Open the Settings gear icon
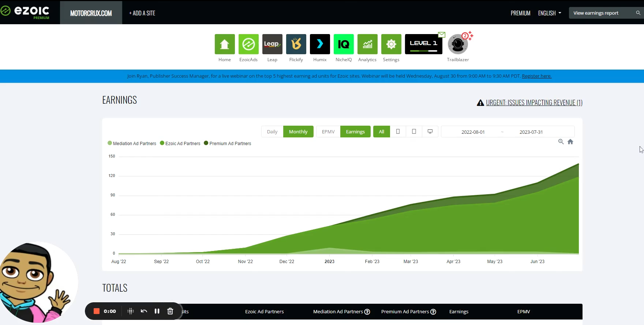Image resolution: width=644 pixels, height=325 pixels. pos(391,44)
